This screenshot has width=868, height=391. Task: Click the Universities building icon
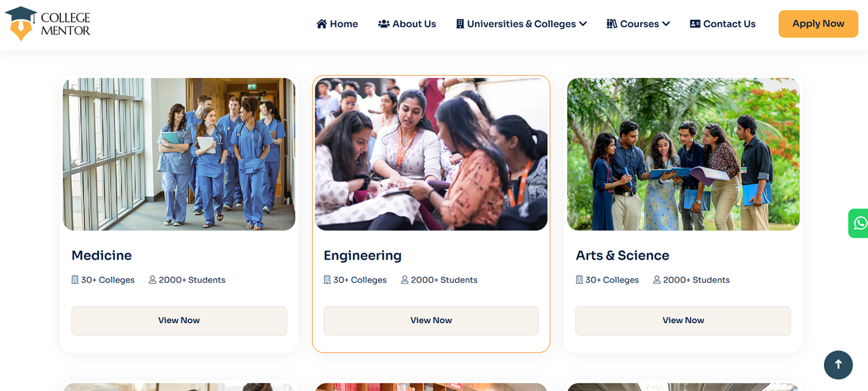coord(460,24)
